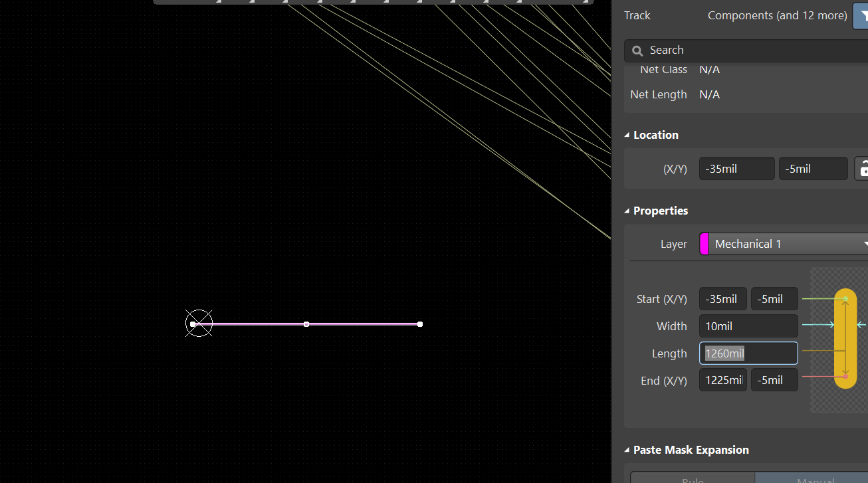Click the Start X field
Viewport: 868px width, 483px height.
click(722, 299)
